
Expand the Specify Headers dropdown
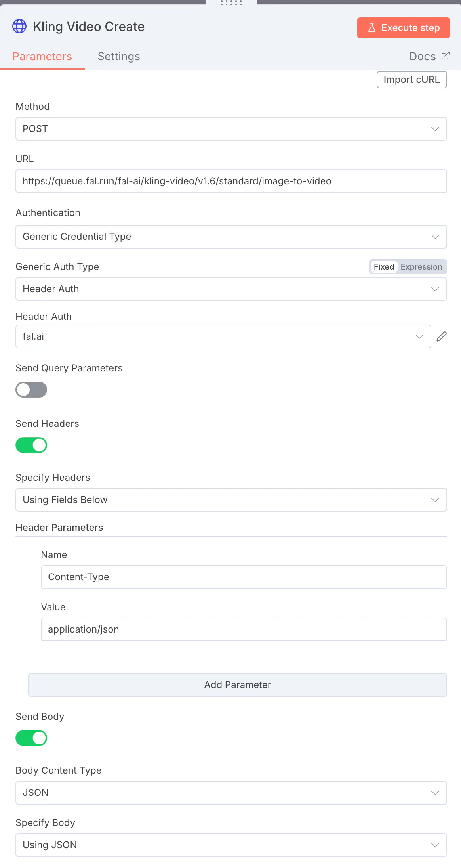click(x=231, y=500)
